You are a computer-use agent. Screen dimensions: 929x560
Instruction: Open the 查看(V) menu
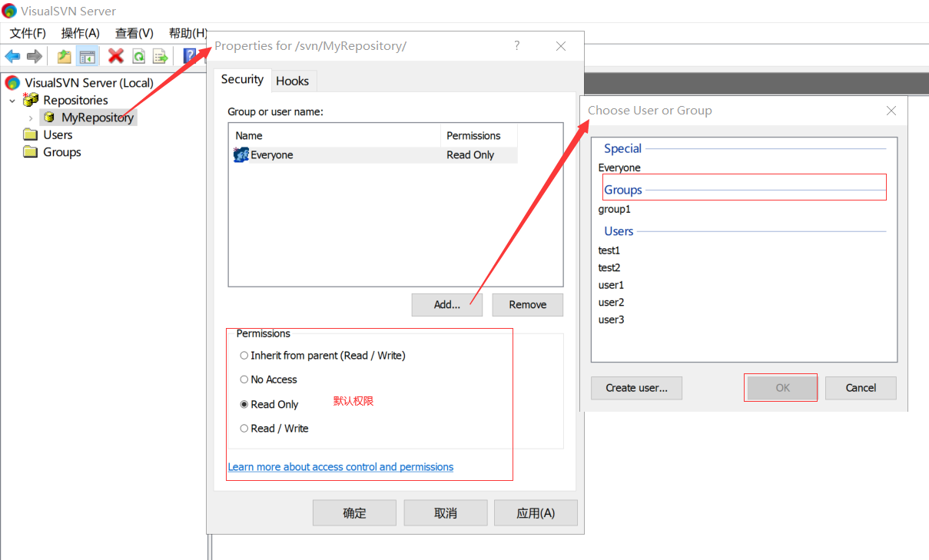134,33
